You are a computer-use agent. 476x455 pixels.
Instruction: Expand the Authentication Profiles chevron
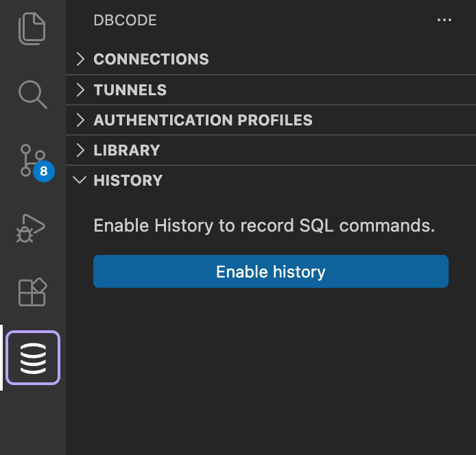click(x=80, y=120)
